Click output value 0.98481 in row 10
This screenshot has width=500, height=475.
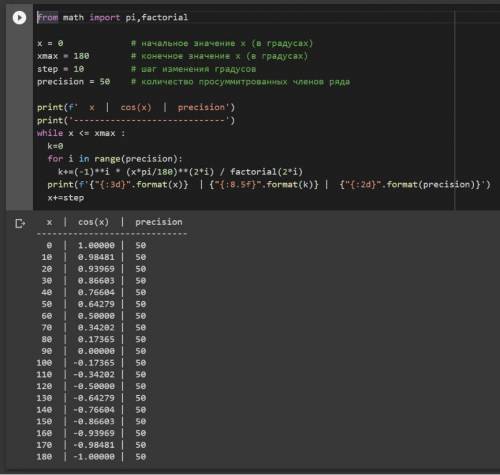click(x=96, y=257)
